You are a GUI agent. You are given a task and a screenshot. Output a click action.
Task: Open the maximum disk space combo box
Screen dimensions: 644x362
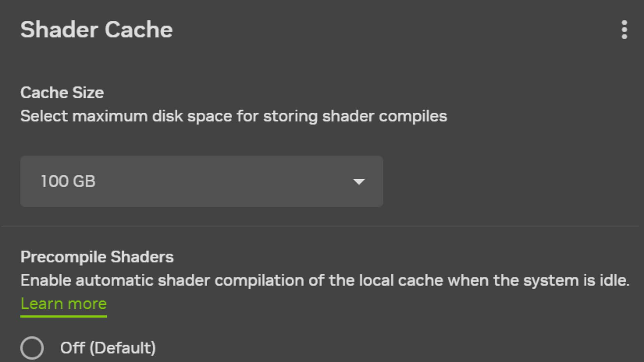[x=201, y=181]
